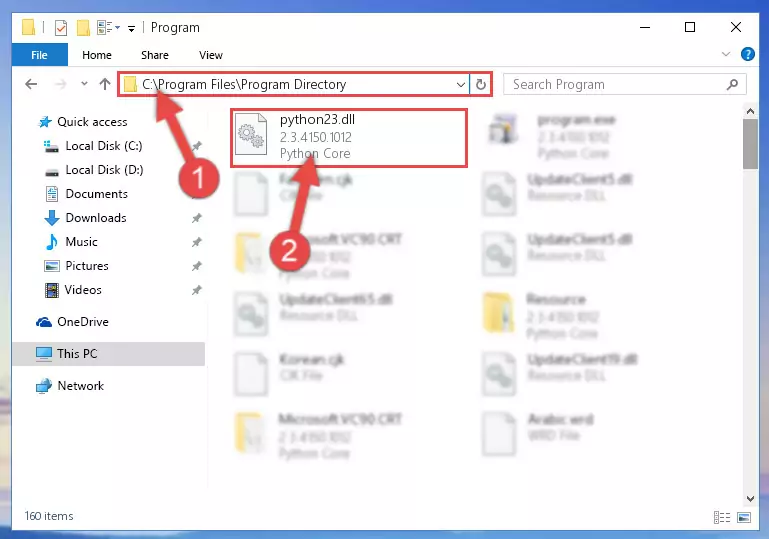Minimize the Program window
This screenshot has width=769, height=539.
(x=645, y=27)
